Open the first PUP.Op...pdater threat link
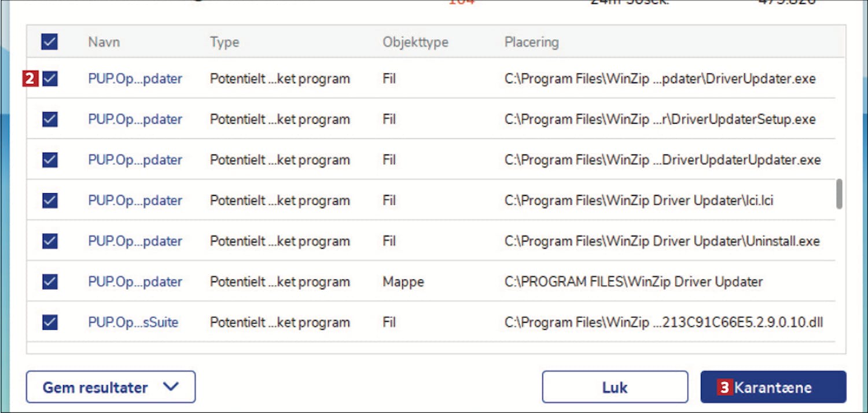The width and height of the screenshot is (868, 413). click(x=135, y=79)
